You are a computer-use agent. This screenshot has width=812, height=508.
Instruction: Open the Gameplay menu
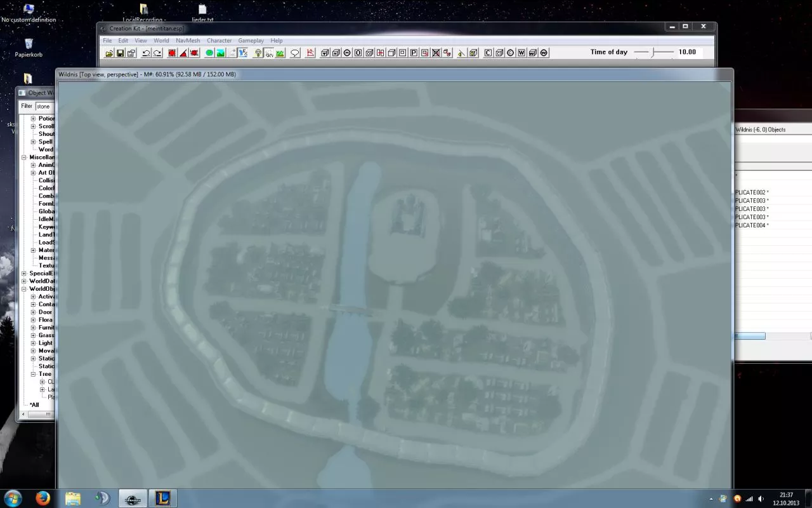(x=251, y=41)
